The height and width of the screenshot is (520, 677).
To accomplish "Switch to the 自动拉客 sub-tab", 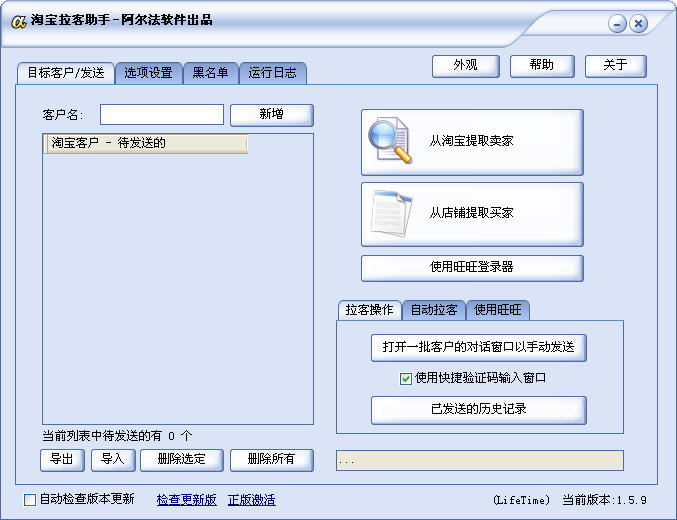I will click(433, 310).
